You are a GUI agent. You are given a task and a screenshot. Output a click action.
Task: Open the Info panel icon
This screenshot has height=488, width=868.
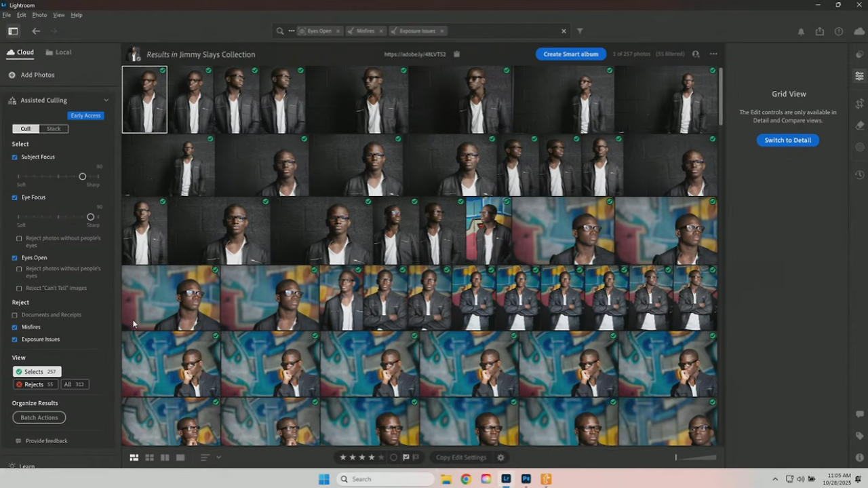click(x=859, y=457)
